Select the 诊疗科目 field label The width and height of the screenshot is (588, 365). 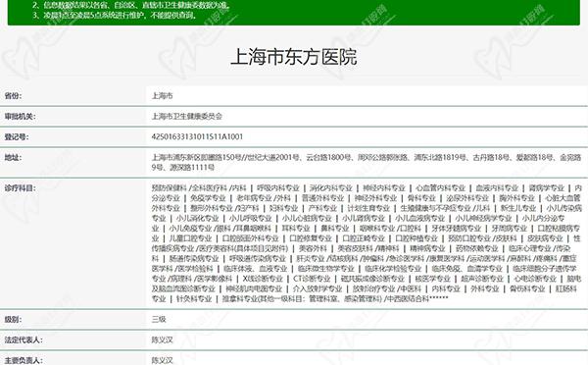pyautogui.click(x=20, y=187)
